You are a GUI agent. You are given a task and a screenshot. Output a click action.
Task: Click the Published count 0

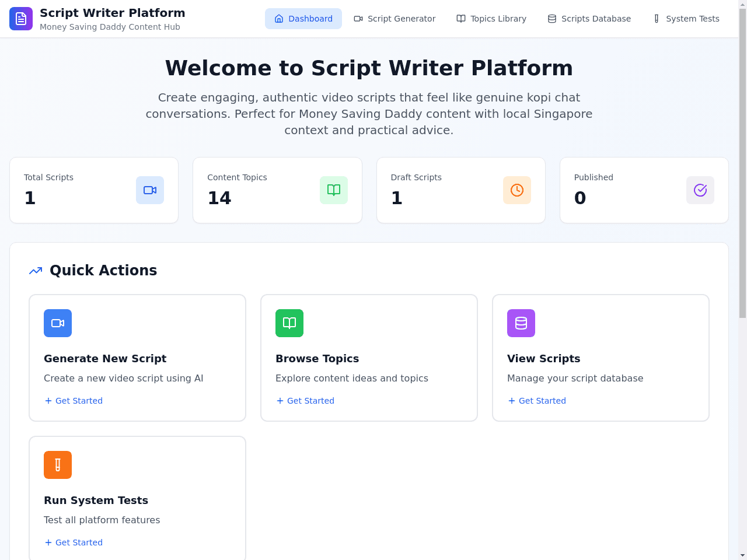pos(580,198)
